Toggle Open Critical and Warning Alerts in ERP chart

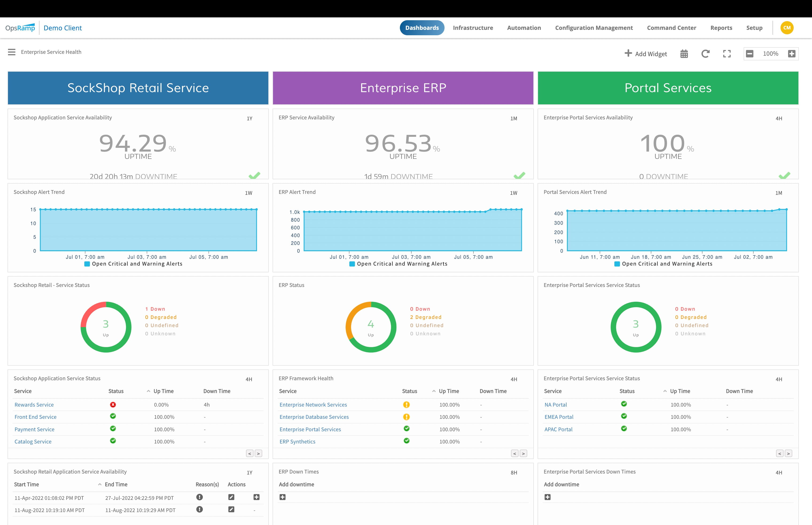399,263
